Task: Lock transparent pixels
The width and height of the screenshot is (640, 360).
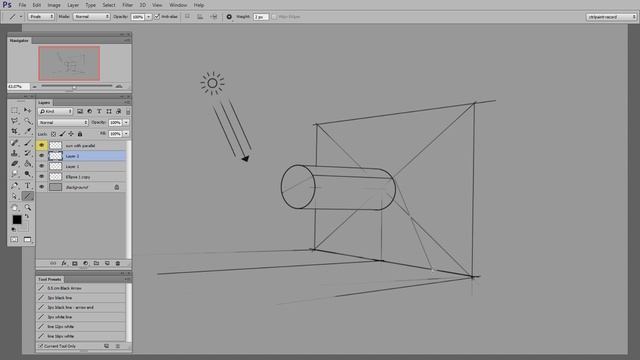Action: point(53,134)
